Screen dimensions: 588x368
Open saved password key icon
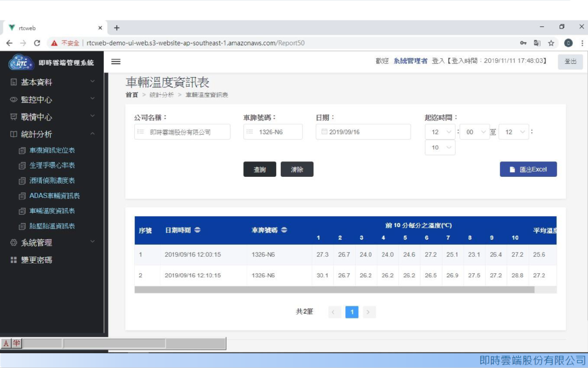(523, 43)
